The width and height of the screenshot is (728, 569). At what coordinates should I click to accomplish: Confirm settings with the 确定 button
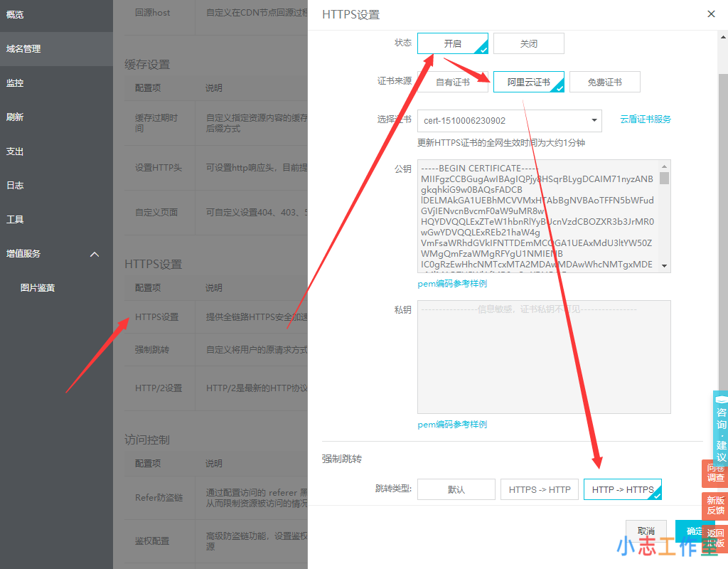tap(695, 532)
